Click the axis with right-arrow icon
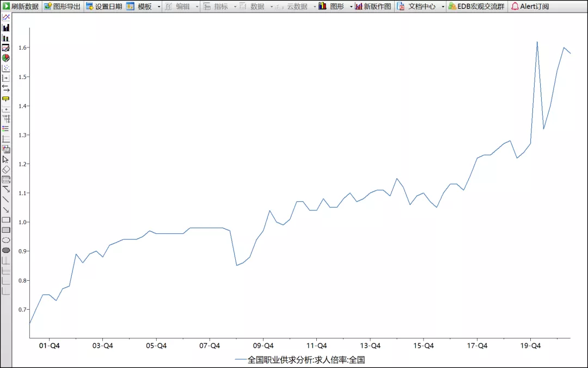The image size is (588, 368). pos(6,78)
